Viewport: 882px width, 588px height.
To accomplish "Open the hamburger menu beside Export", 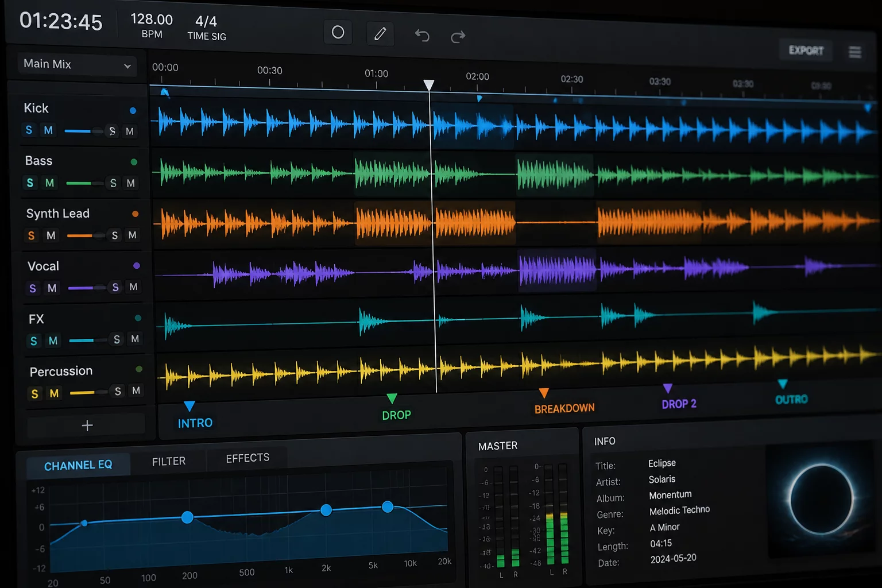I will [855, 52].
